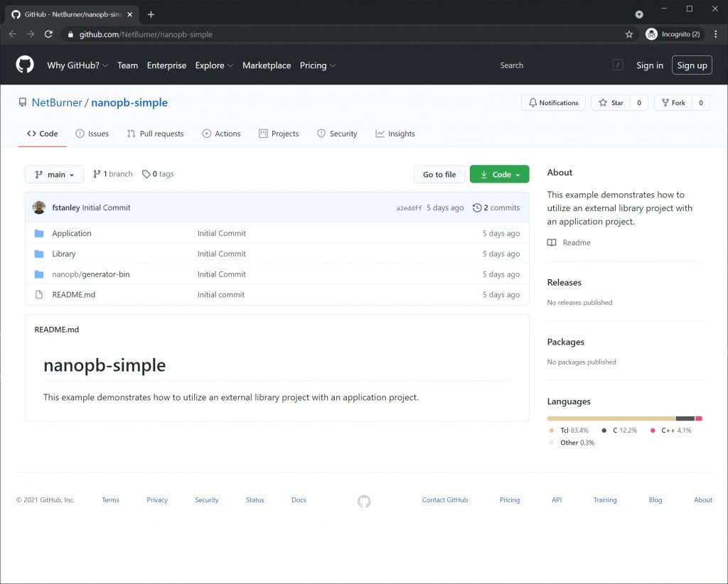Open the Actions tab
The image size is (728, 584).
[x=221, y=133]
